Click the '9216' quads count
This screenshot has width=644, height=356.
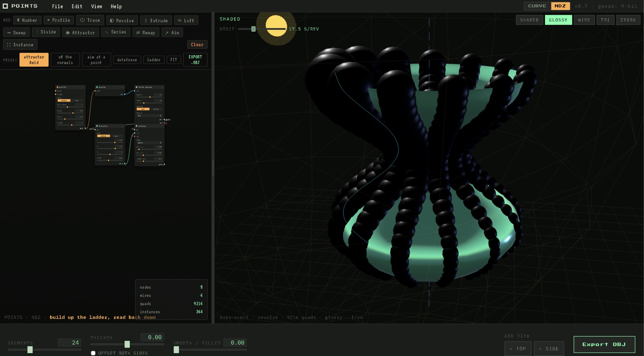pyautogui.click(x=198, y=304)
